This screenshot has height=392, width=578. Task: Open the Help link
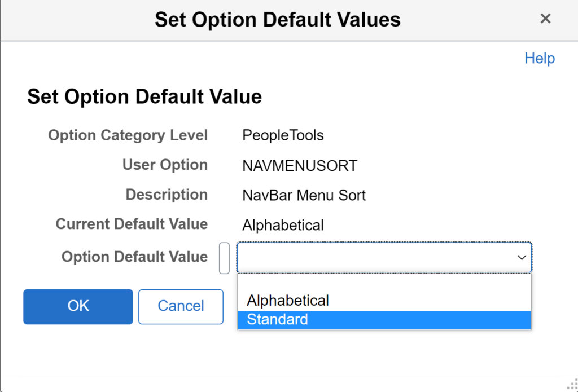(540, 59)
